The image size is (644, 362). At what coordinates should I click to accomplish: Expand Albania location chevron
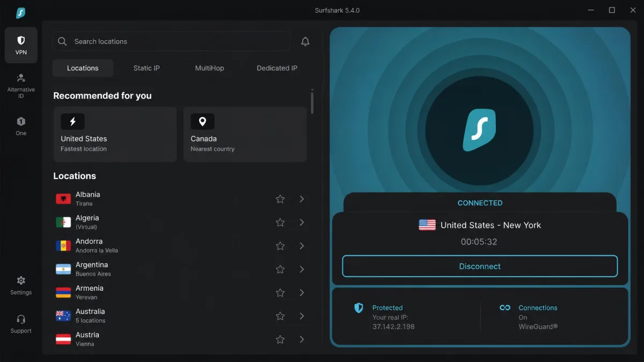[x=302, y=199]
